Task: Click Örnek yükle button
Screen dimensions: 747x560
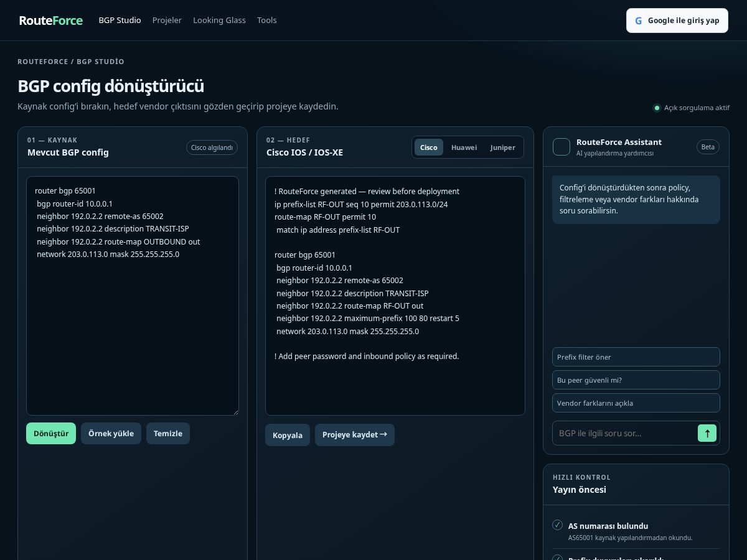Action: tap(111, 434)
